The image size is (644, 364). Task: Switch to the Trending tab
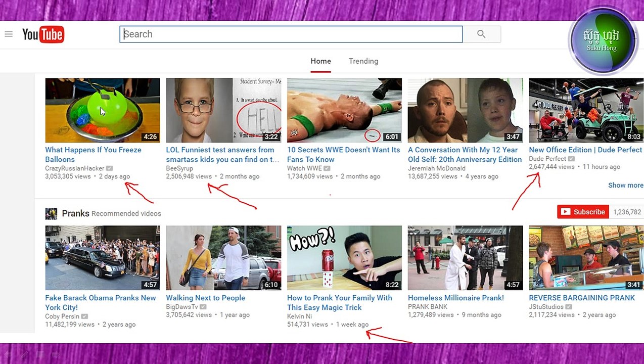click(363, 61)
